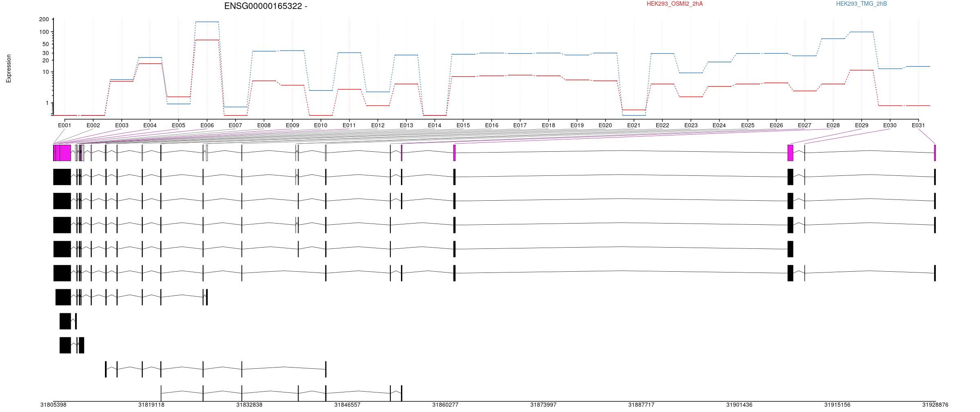
Task: Click exon label E001
Action: tap(65, 125)
